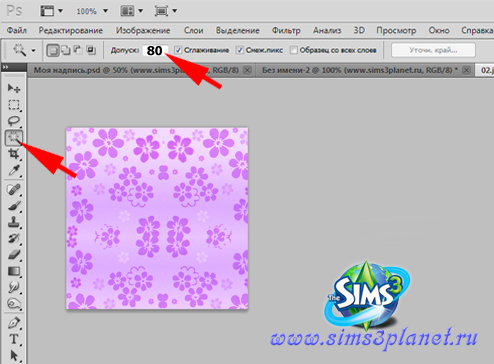Click the Допуск tolerance field showing 80
The height and width of the screenshot is (364, 494).
(x=155, y=50)
